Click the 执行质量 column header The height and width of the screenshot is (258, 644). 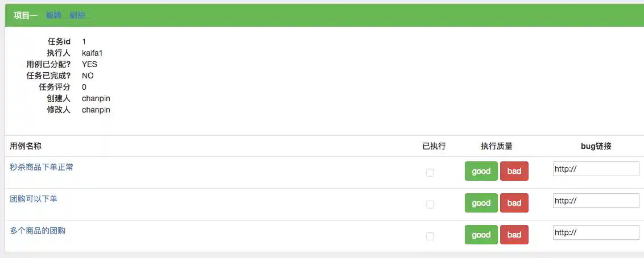click(496, 146)
